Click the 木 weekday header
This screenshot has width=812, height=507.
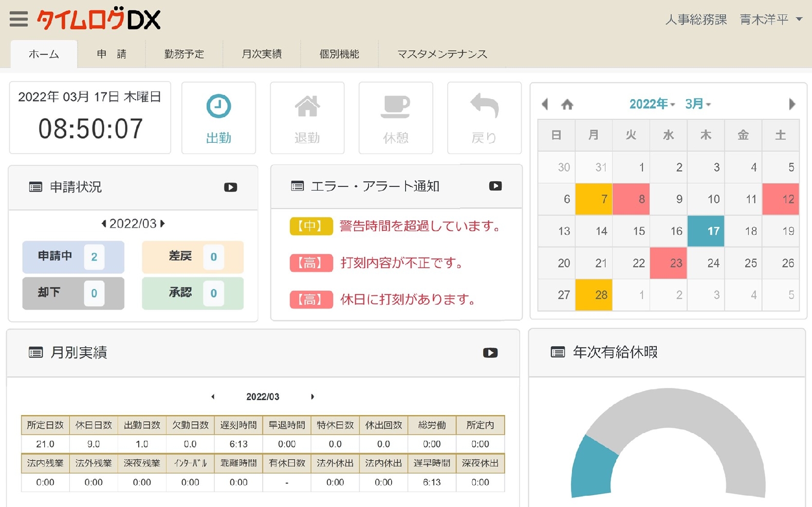(x=706, y=135)
